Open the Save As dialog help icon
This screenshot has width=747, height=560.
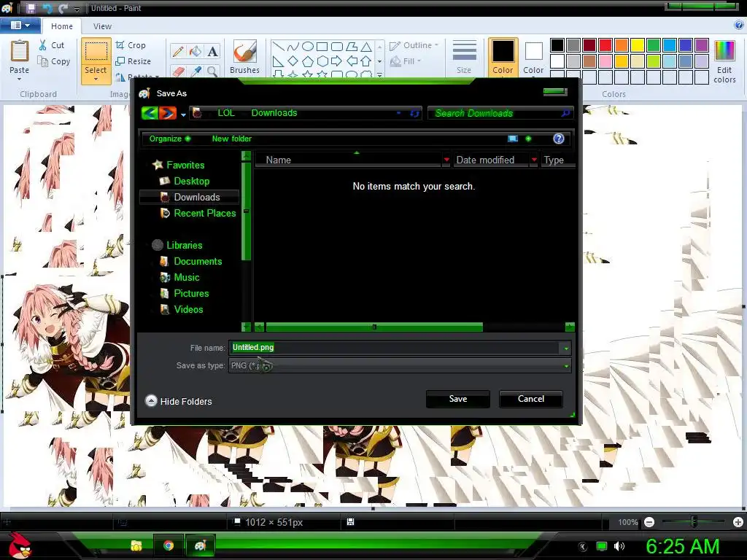[559, 139]
